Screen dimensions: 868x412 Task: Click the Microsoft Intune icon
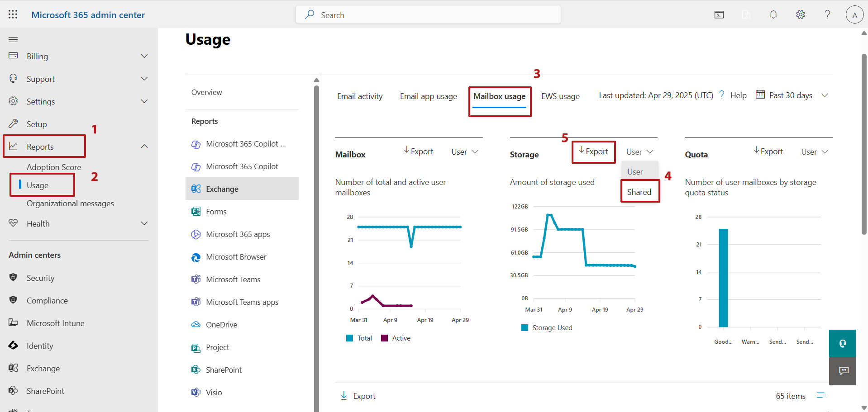13,322
